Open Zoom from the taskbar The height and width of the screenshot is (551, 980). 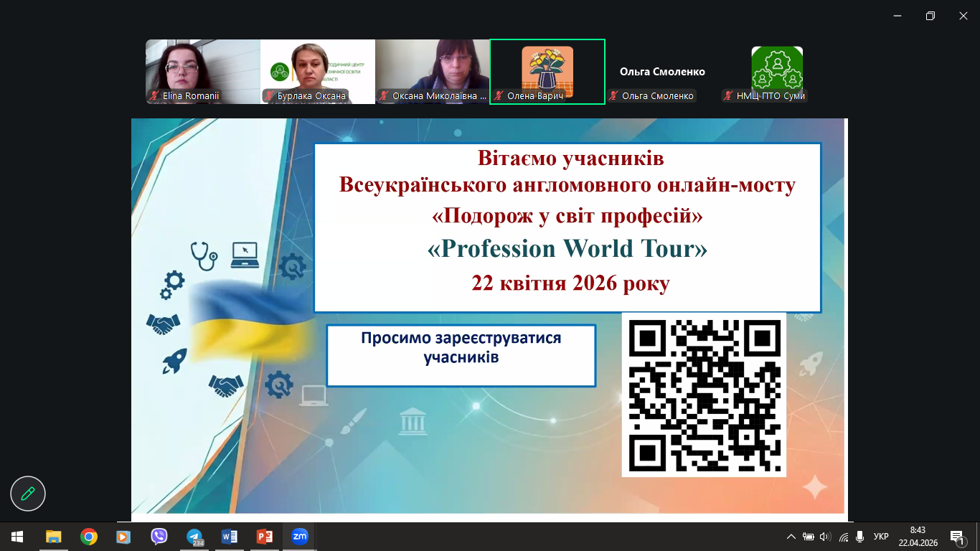coord(299,536)
